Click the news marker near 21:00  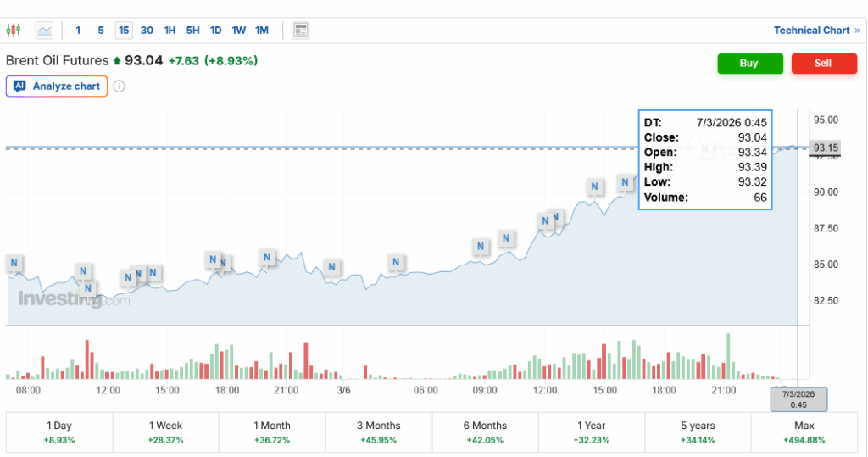pos(268,256)
